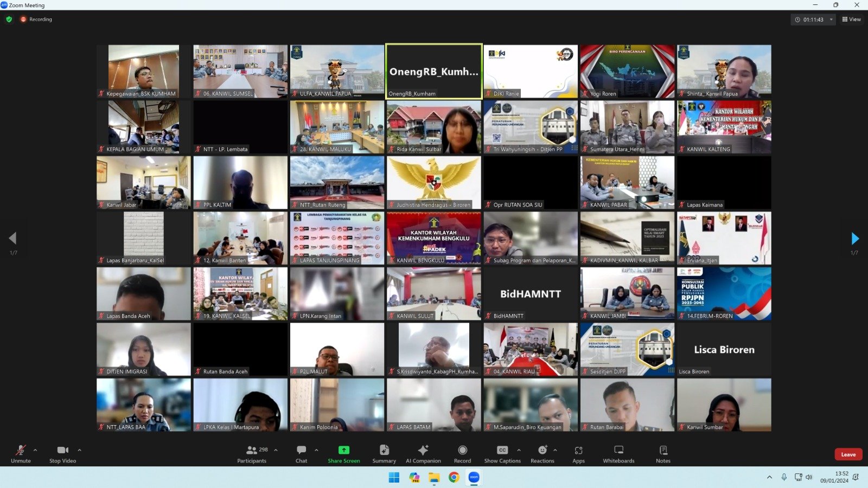Image resolution: width=868 pixels, height=488 pixels.
Task: Open the meeting Summary
Action: (384, 454)
